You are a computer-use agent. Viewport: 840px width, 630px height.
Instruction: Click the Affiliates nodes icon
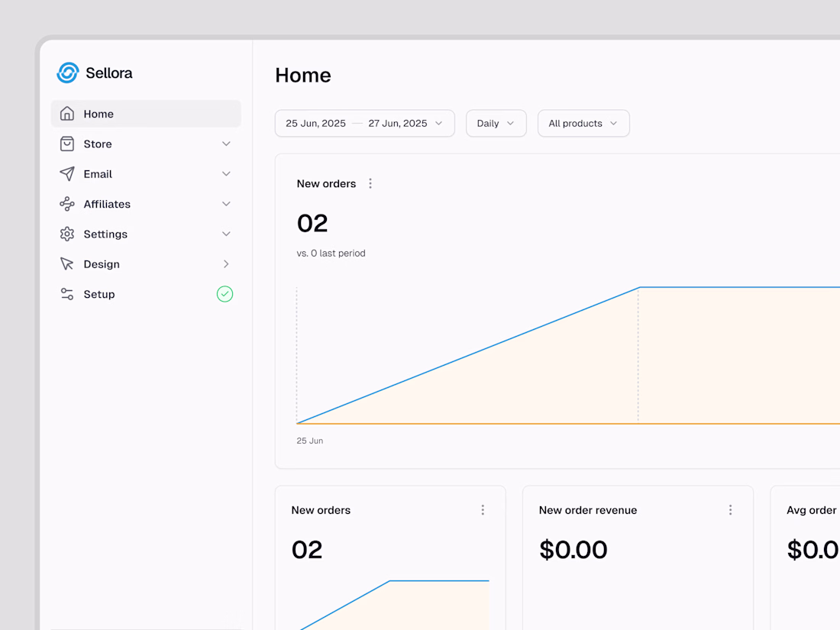click(x=67, y=204)
